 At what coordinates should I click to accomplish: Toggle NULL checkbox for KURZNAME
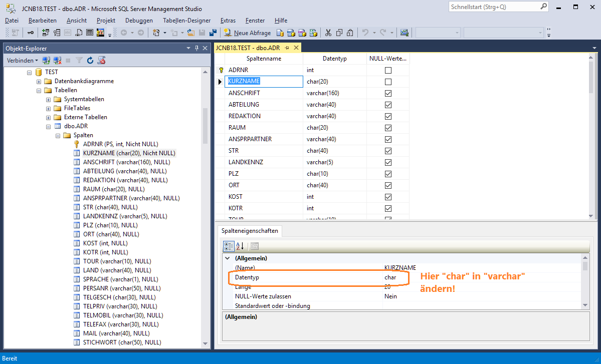coord(388,82)
